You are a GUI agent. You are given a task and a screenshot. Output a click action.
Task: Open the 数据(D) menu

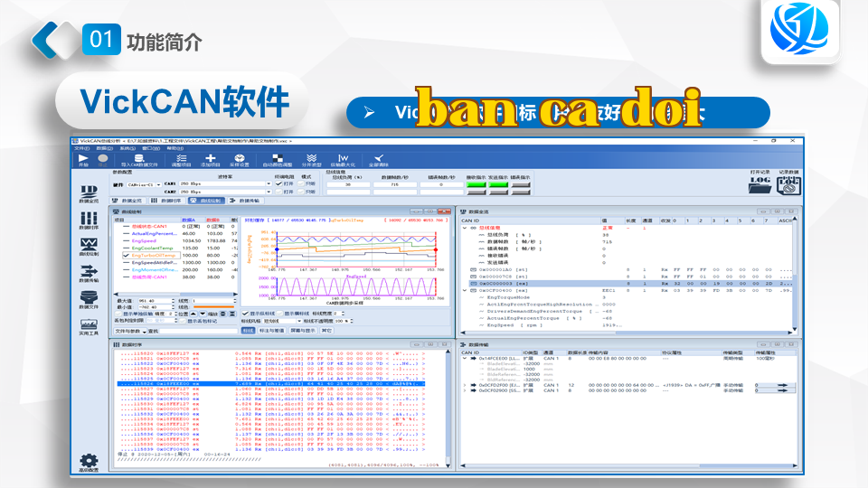pyautogui.click(x=105, y=148)
